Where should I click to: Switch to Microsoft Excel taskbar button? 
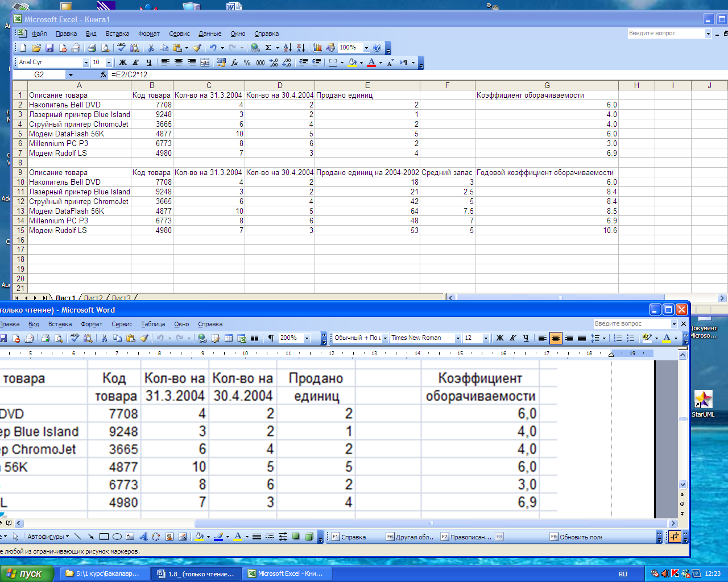point(287,573)
